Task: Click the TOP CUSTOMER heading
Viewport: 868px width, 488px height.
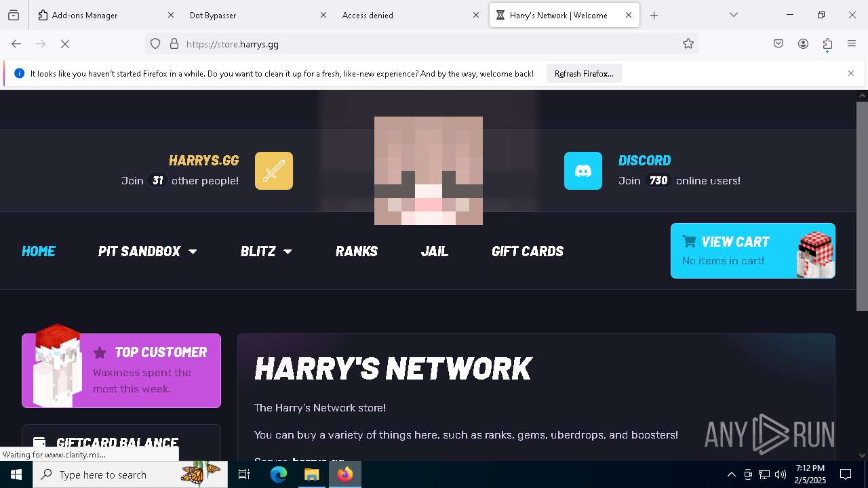Action: 161,352
